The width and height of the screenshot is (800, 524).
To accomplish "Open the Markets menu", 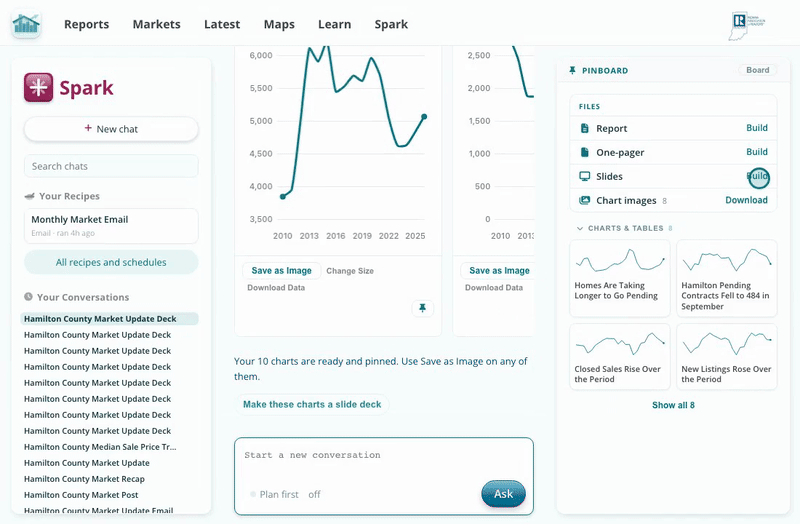I will click(x=157, y=24).
